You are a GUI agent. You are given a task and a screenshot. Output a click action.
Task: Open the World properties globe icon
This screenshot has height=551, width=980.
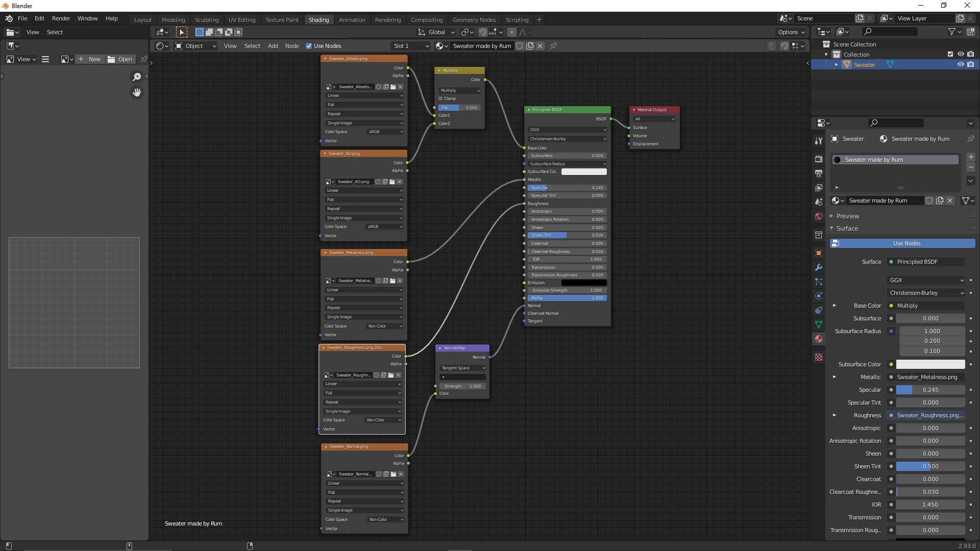819,216
